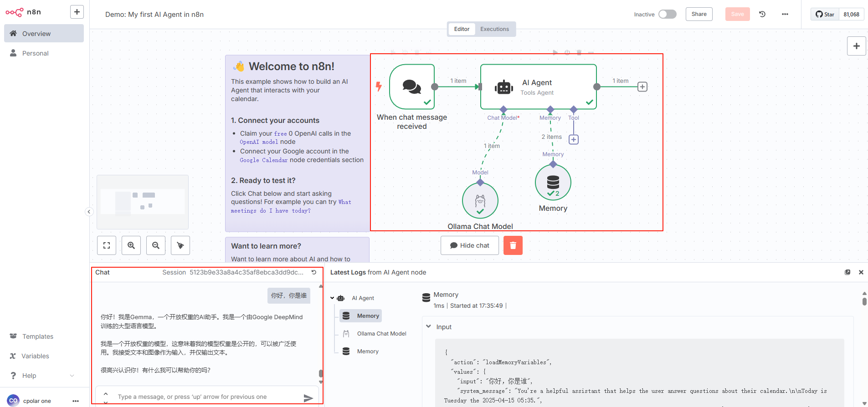Click the Want to learn more? sticky note
The width and height of the screenshot is (868, 407).
(297, 249)
